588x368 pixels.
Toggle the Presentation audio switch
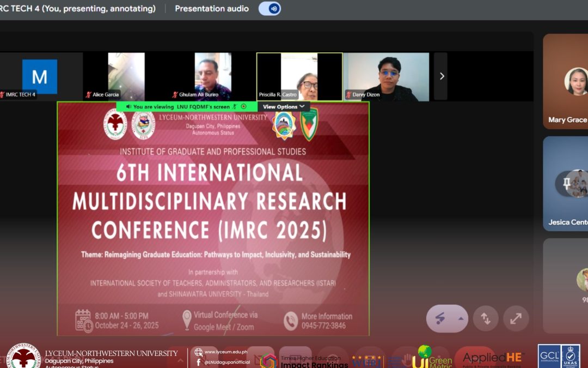(269, 9)
